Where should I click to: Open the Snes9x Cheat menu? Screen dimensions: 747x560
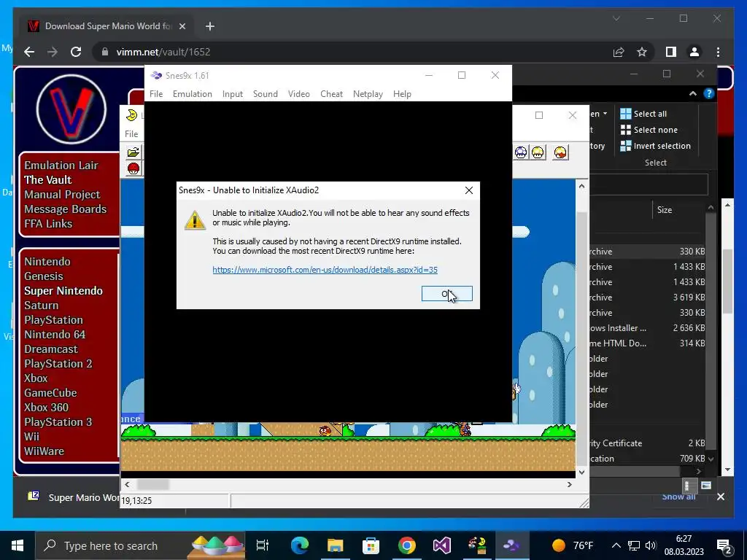332,94
